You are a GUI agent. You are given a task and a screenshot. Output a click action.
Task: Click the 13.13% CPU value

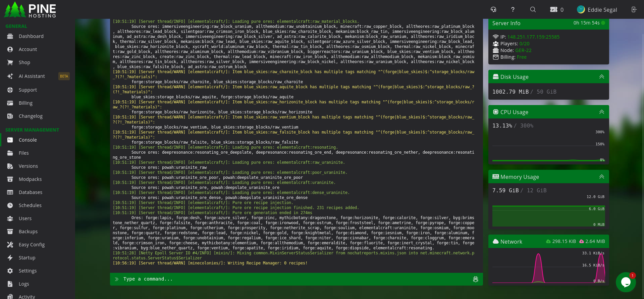pyautogui.click(x=502, y=126)
